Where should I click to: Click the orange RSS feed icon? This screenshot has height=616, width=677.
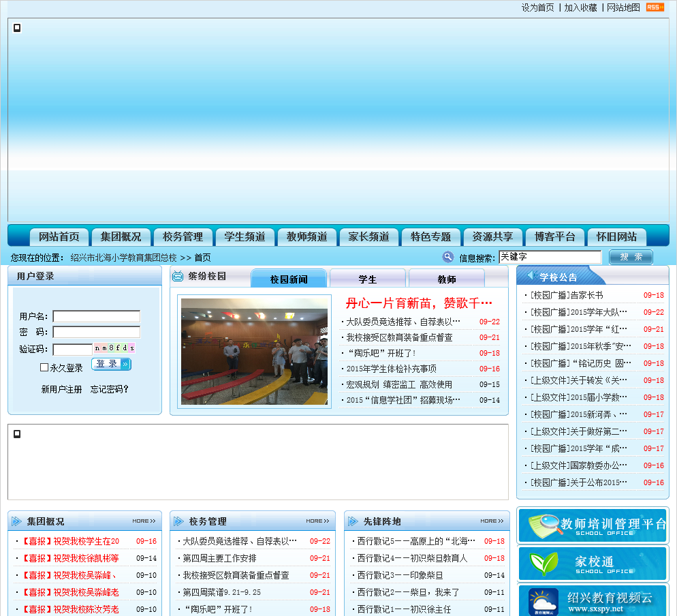click(x=655, y=7)
